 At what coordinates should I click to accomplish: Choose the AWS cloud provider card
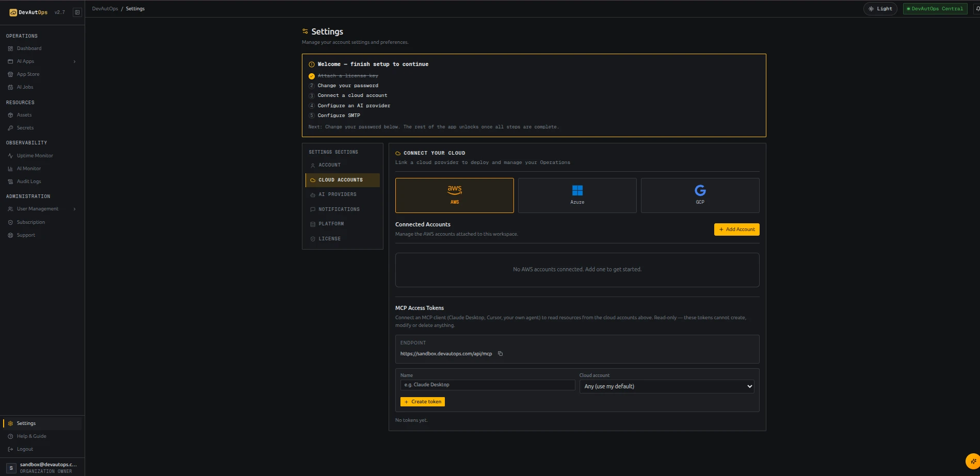[455, 195]
